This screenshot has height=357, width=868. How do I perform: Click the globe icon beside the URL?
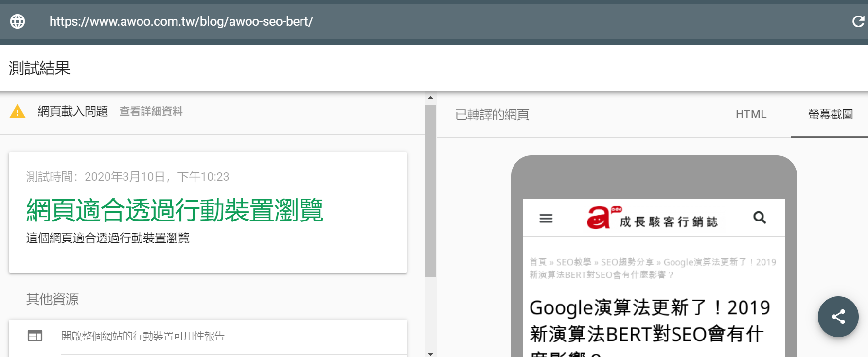[x=18, y=21]
